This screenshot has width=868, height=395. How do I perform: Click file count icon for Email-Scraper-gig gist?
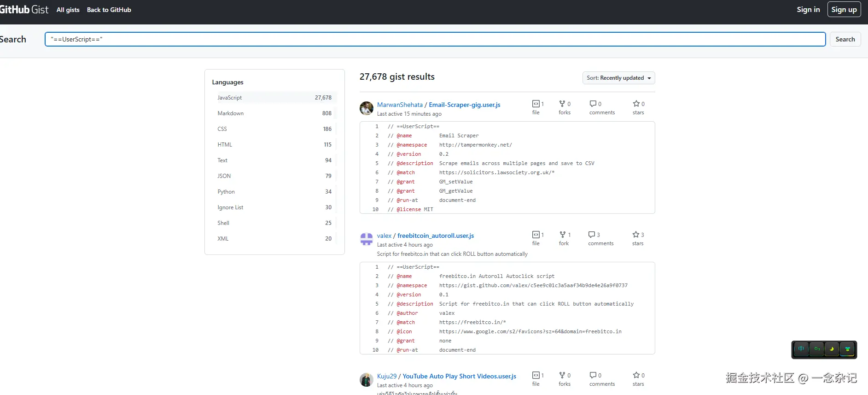click(x=536, y=104)
